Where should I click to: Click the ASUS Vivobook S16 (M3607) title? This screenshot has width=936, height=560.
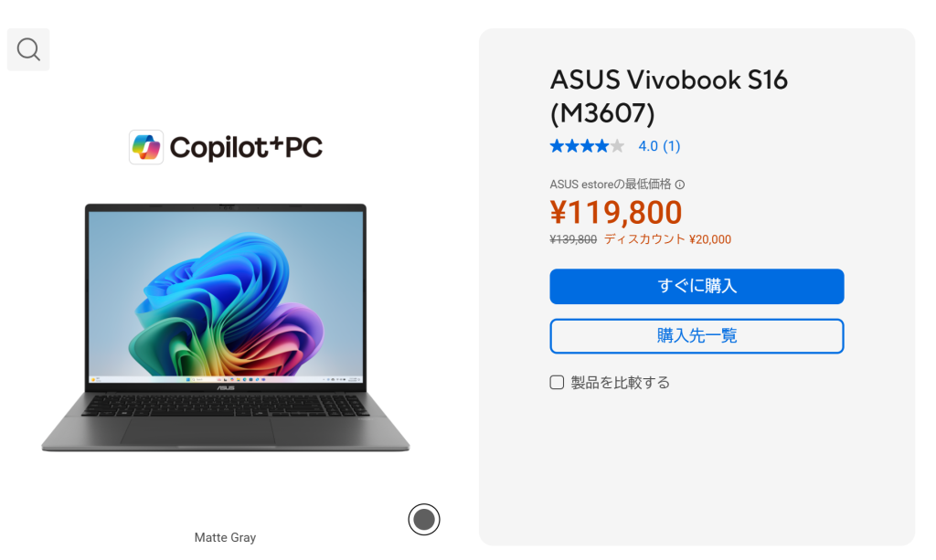pos(668,96)
